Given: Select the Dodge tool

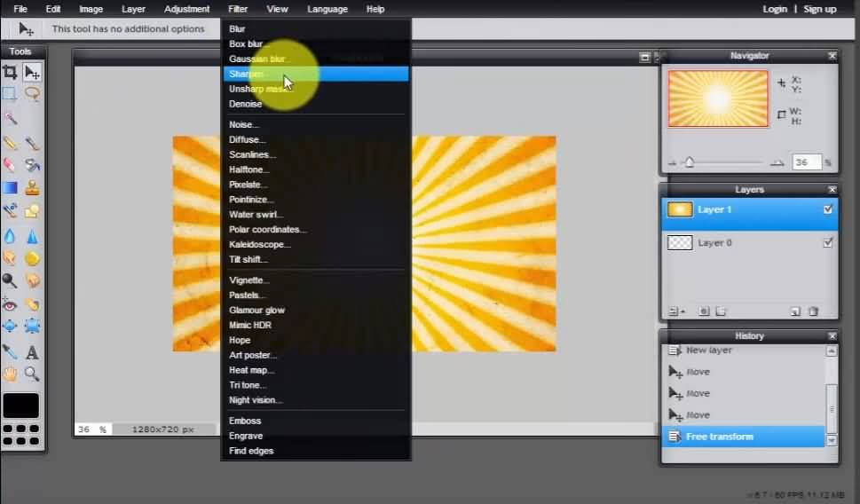Looking at the screenshot, I should (10, 280).
